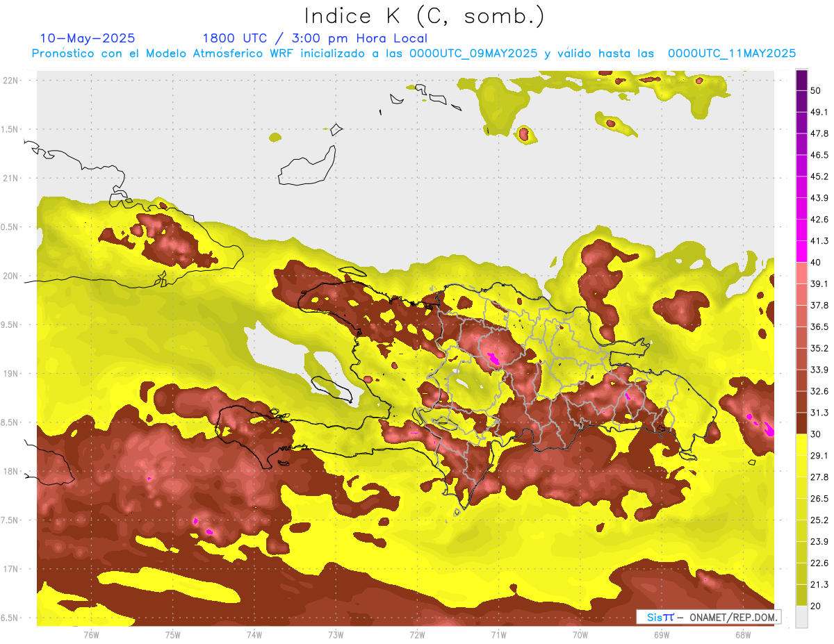Click colorbar value '31.3'

click(x=819, y=413)
